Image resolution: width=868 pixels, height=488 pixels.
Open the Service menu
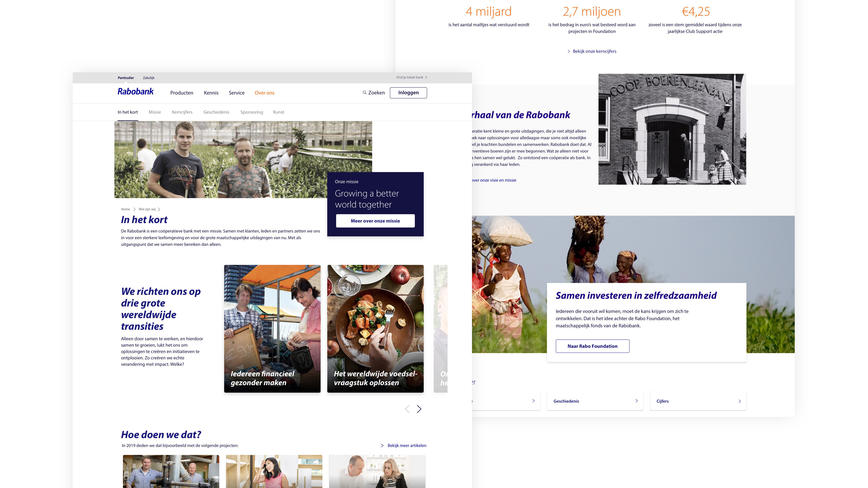click(x=236, y=93)
